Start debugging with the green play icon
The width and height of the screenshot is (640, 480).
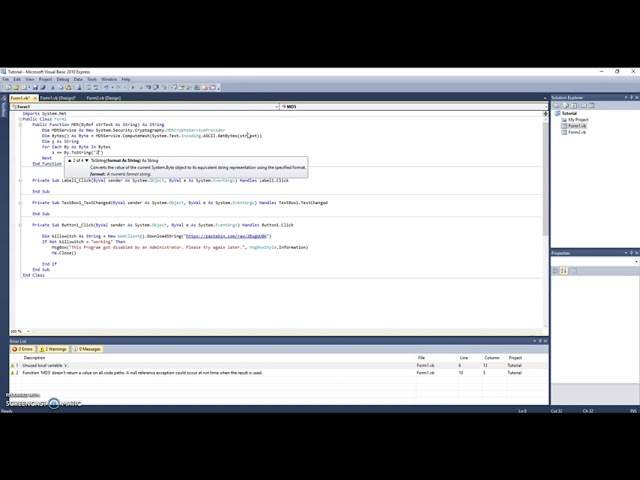coord(133,87)
